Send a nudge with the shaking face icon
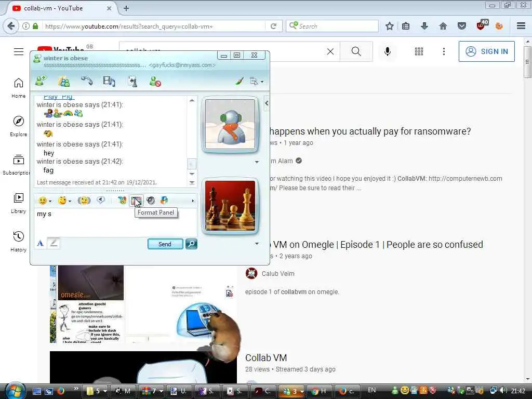The width and height of the screenshot is (532, 399). (84, 201)
